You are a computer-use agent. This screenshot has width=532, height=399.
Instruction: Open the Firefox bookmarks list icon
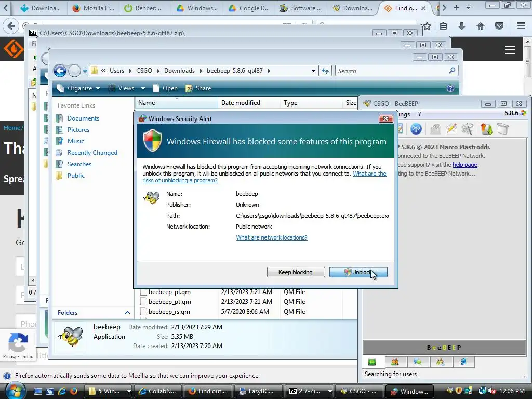[x=443, y=26]
